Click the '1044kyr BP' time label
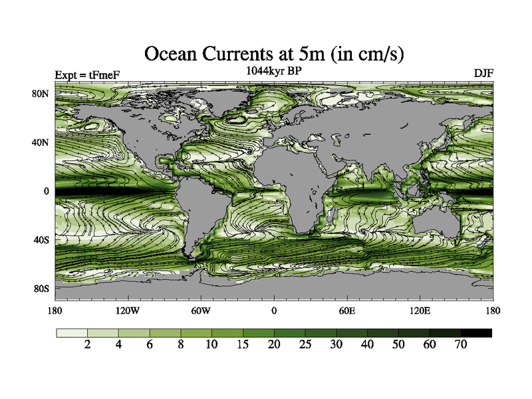The width and height of the screenshot is (532, 399). coord(273,70)
